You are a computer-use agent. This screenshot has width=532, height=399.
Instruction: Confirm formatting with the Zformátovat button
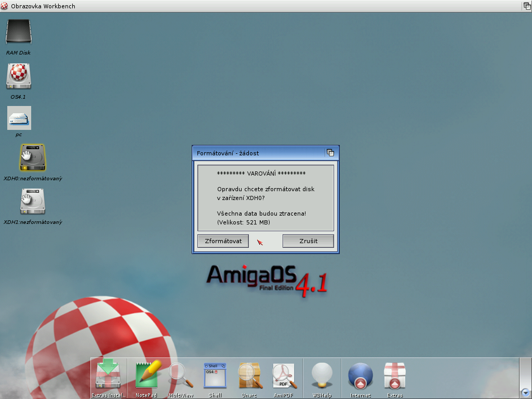(x=223, y=241)
